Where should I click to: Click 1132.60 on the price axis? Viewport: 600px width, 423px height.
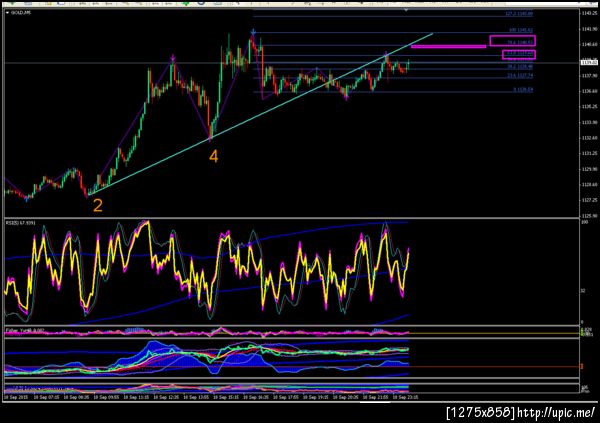pyautogui.click(x=589, y=138)
